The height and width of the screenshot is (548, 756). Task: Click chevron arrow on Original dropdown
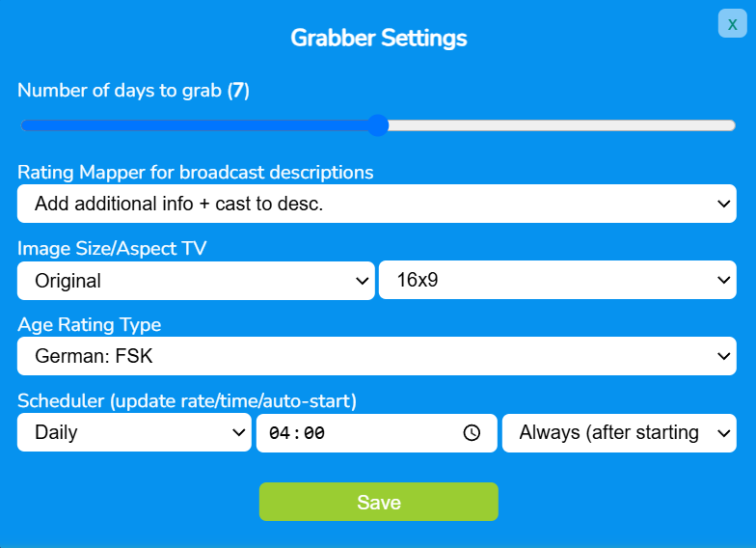tap(362, 281)
